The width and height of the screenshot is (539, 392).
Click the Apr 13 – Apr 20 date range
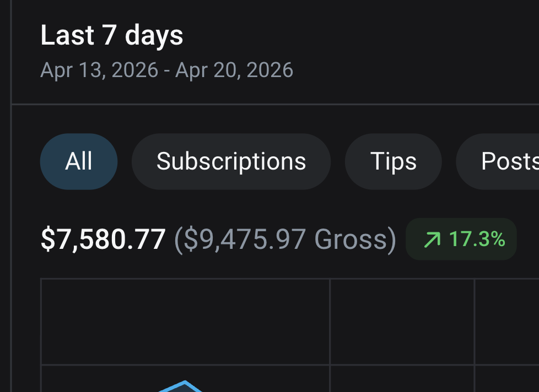[167, 70]
